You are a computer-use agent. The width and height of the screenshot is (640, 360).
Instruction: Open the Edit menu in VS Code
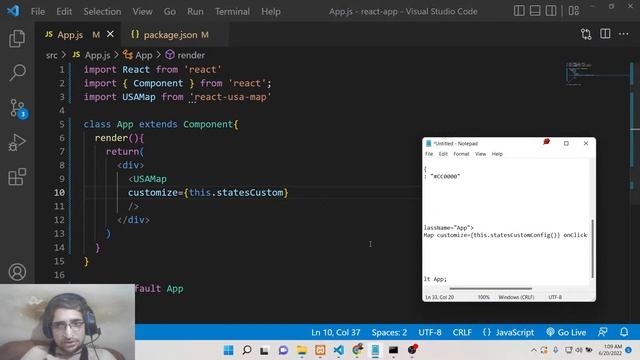point(64,11)
